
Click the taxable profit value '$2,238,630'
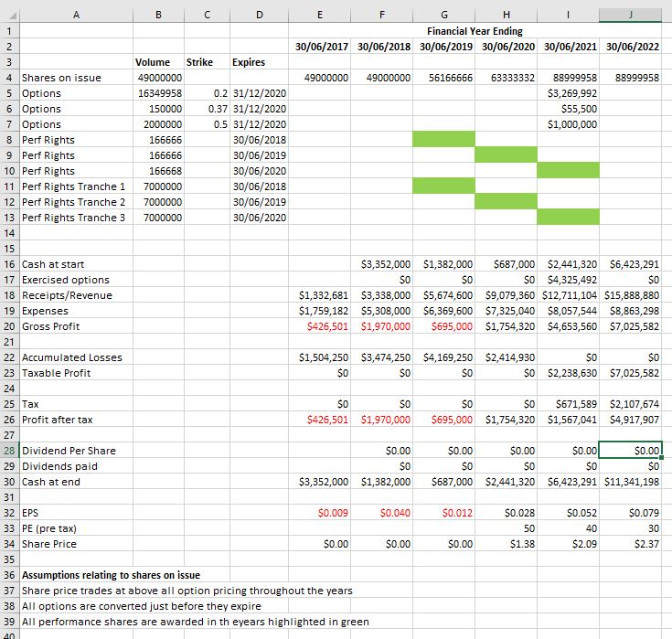click(569, 373)
